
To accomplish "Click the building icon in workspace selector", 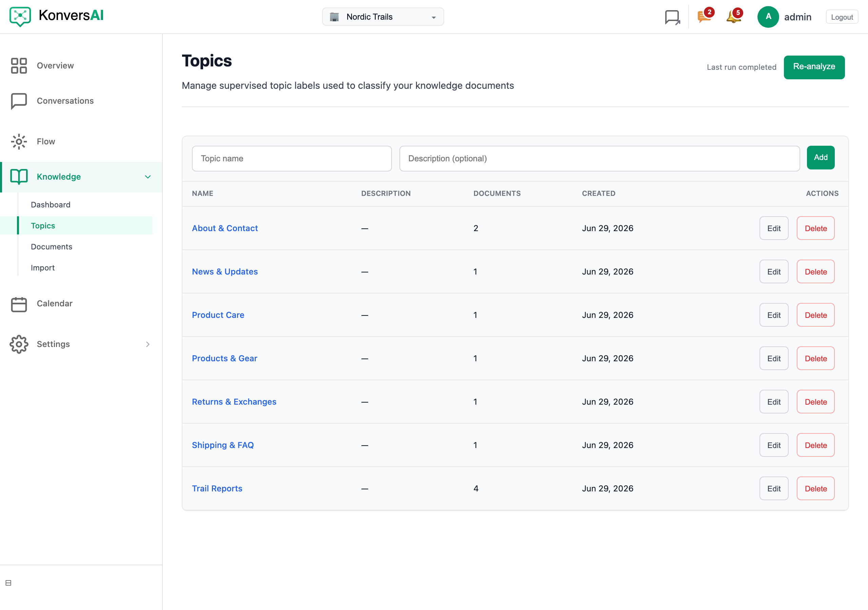I will 334,17.
